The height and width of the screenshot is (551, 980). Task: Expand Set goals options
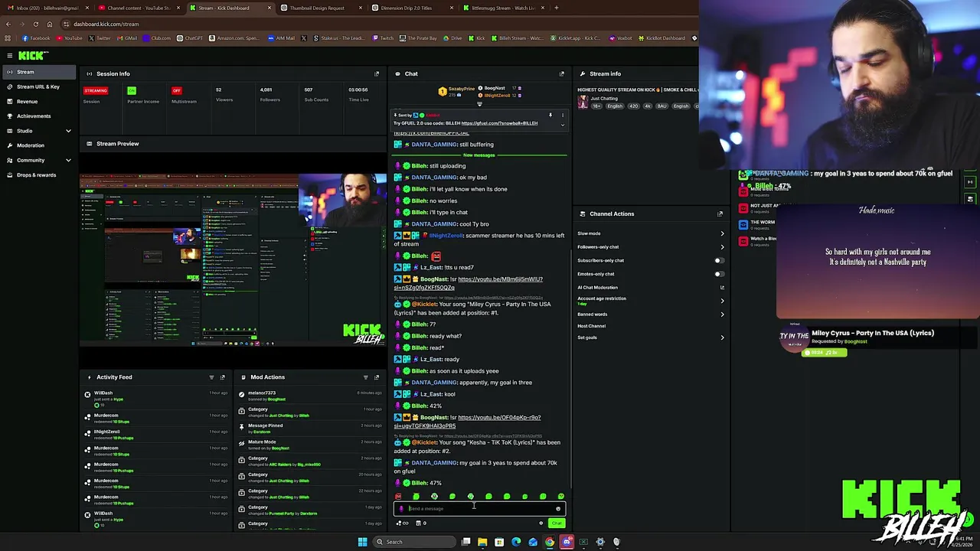(x=722, y=338)
